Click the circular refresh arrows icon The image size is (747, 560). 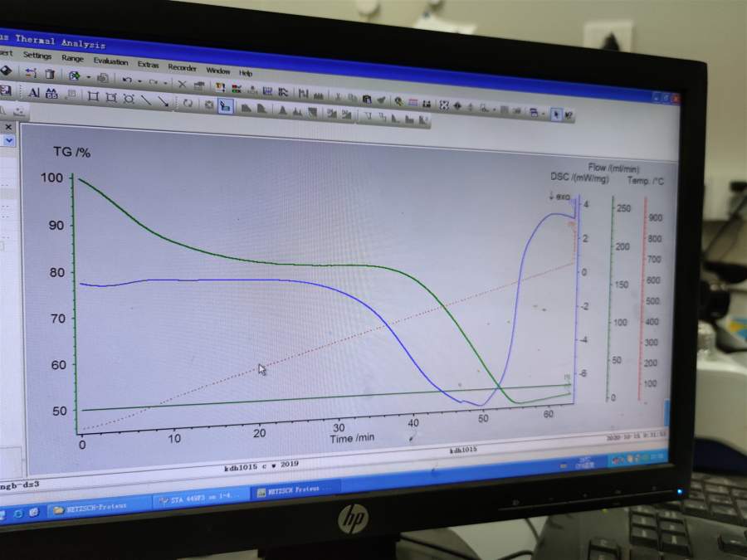[188, 104]
